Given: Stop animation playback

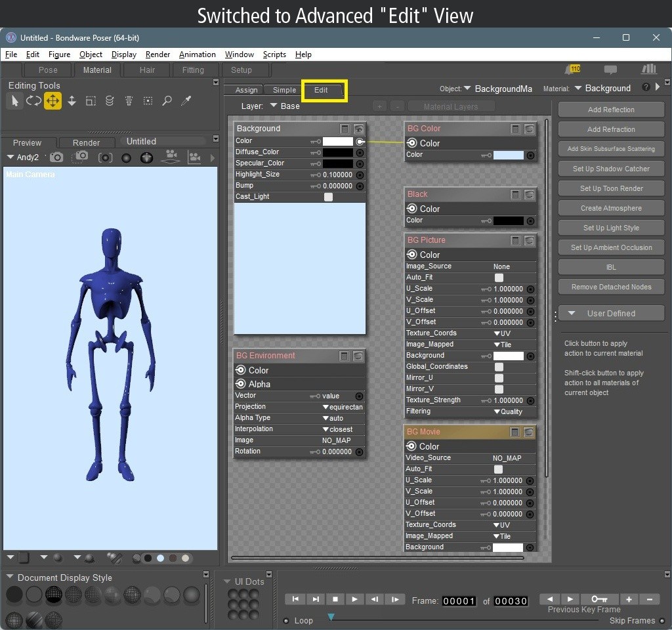Looking at the screenshot, I should tap(335, 599).
